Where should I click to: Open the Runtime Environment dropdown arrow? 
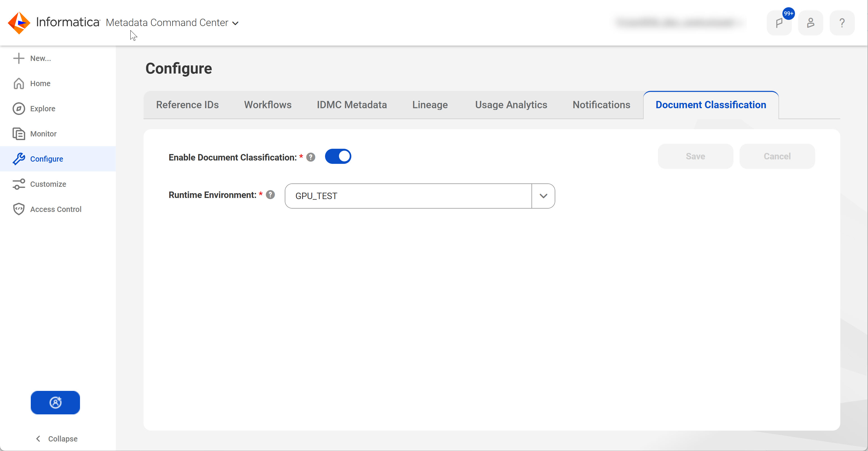pyautogui.click(x=543, y=196)
